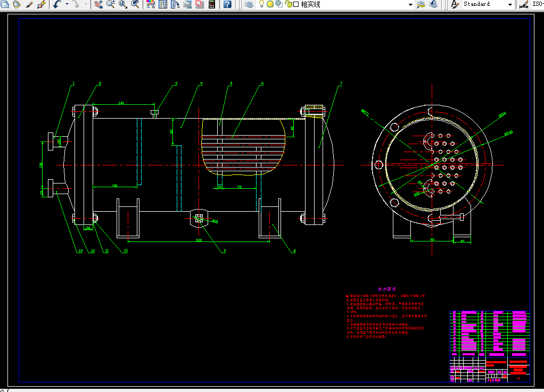Toggle freeze in current viewport icon
Image resolution: width=544 pixels, height=392 pixels.
click(278, 4)
